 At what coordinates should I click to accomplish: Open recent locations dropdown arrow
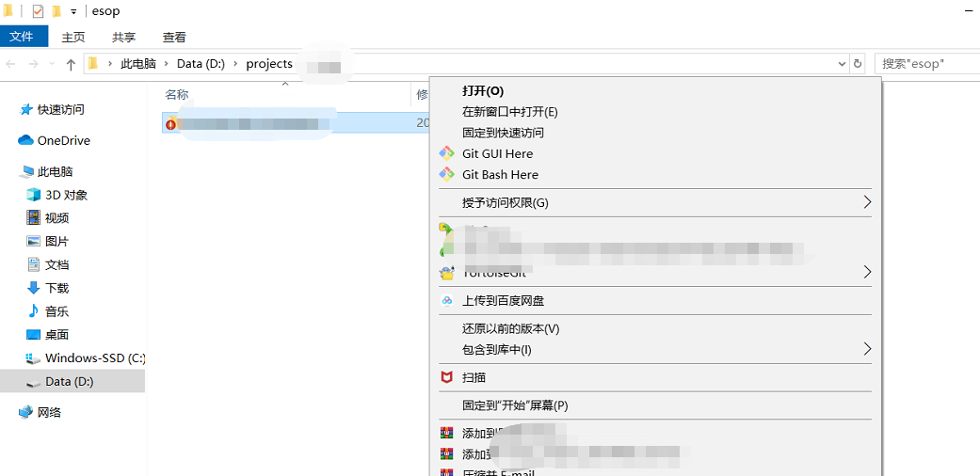52,64
